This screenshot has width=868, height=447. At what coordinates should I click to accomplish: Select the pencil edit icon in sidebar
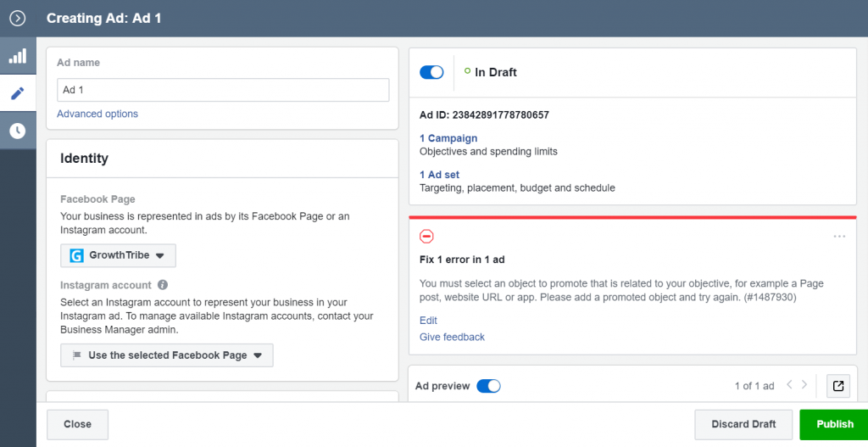18,93
